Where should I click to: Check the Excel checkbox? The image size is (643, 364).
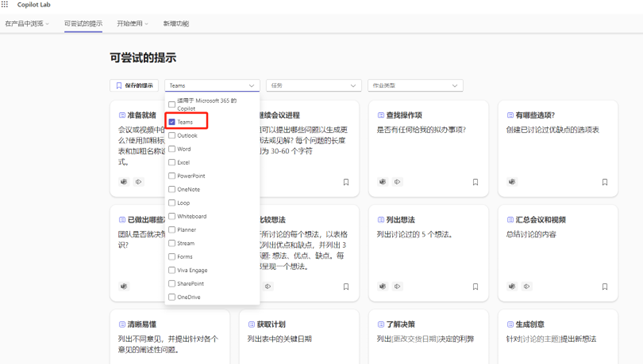[172, 162]
